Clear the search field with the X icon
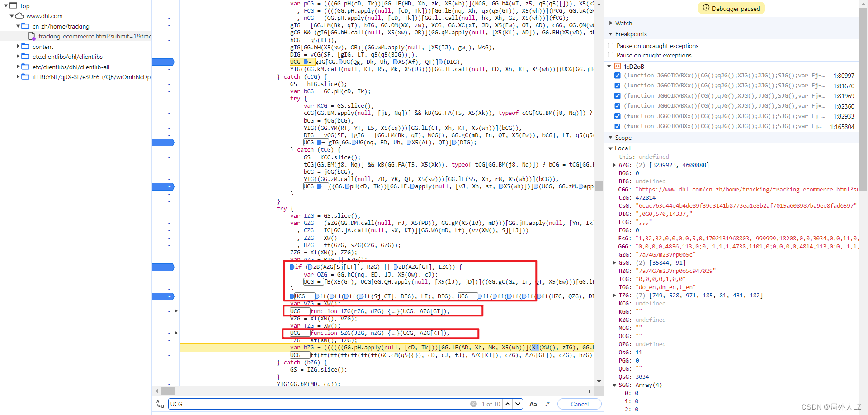Screen dimensions: 868x415 point(473,404)
